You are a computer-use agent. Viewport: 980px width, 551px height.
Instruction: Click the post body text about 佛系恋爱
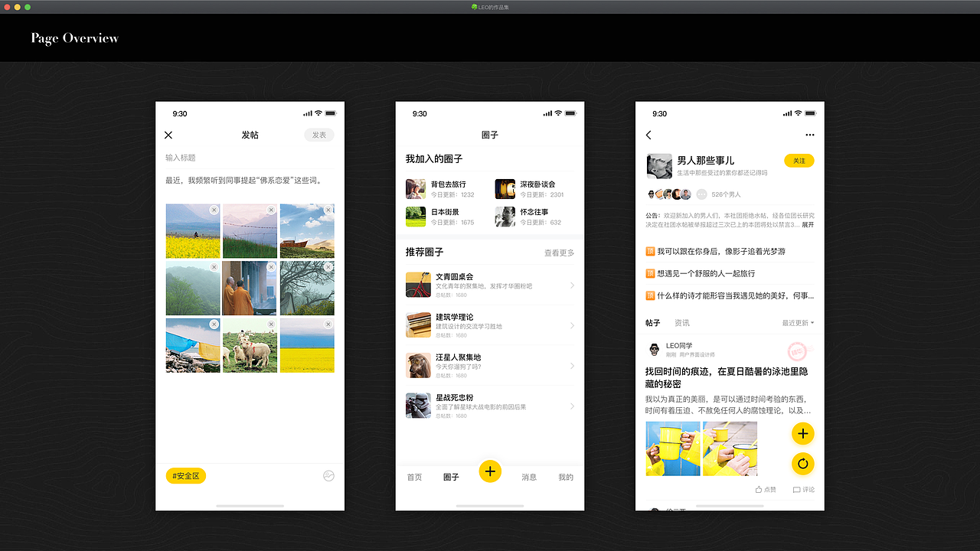click(244, 181)
